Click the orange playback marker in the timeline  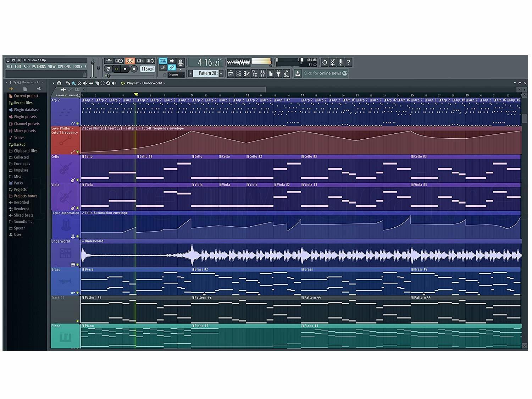point(136,95)
